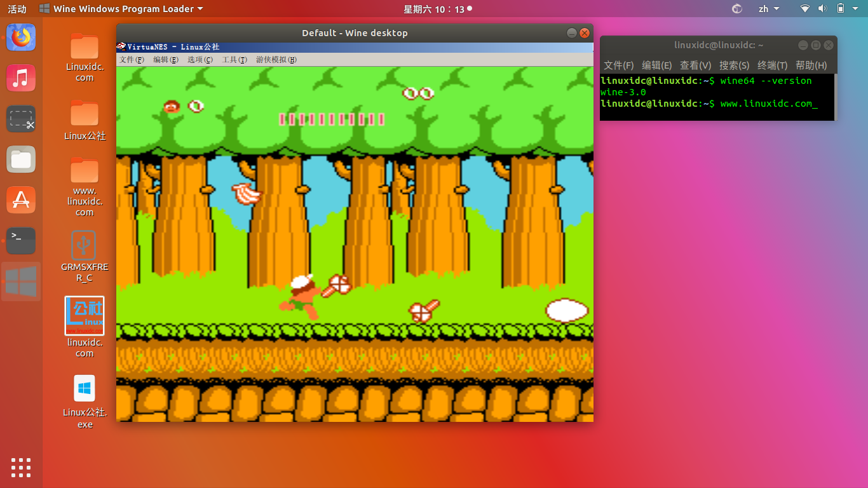This screenshot has width=868, height=488.
Task: Open the Files manager in the dock
Action: click(21, 159)
